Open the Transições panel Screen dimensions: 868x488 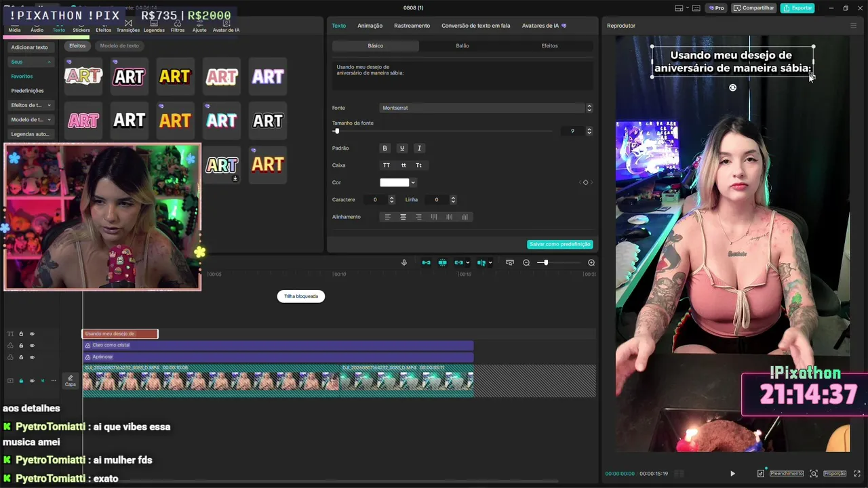(128, 27)
